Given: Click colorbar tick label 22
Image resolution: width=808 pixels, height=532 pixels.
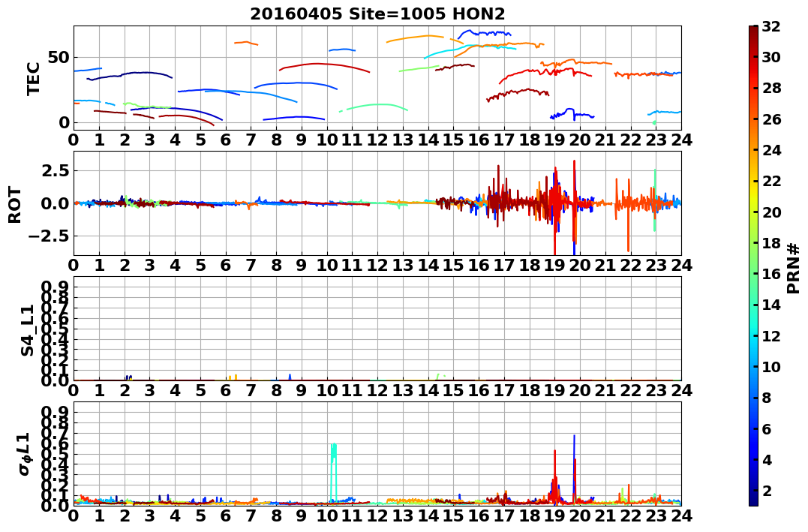Looking at the screenshot, I should point(771,181).
